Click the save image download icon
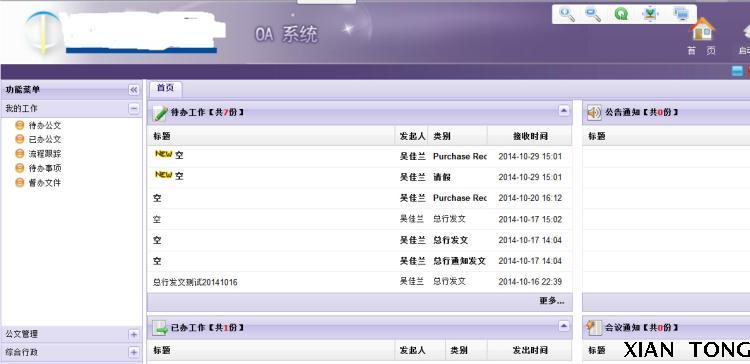The height and width of the screenshot is (364, 750). pyautogui.click(x=650, y=14)
